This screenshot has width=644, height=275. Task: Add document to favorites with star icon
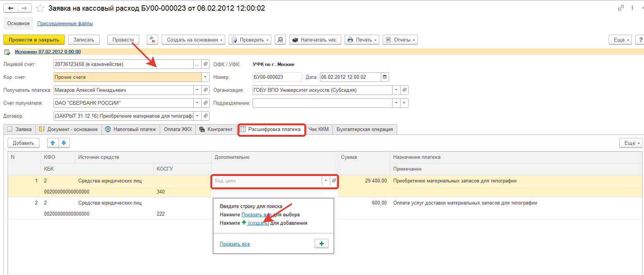pyautogui.click(x=40, y=8)
